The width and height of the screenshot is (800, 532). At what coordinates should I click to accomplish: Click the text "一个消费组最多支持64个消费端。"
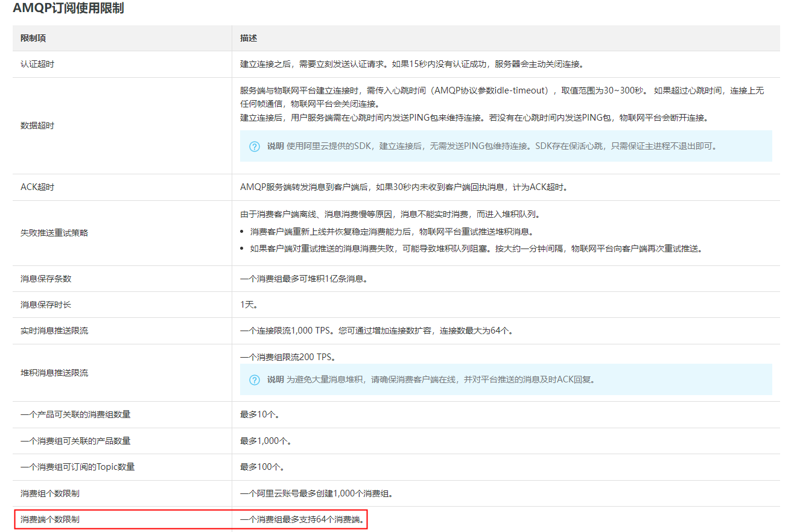tap(303, 519)
